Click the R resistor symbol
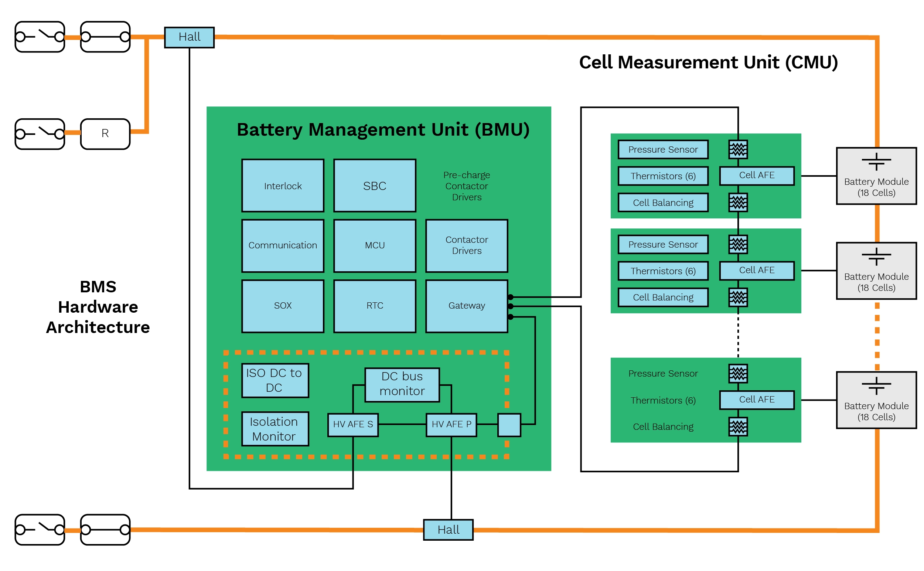 click(105, 134)
